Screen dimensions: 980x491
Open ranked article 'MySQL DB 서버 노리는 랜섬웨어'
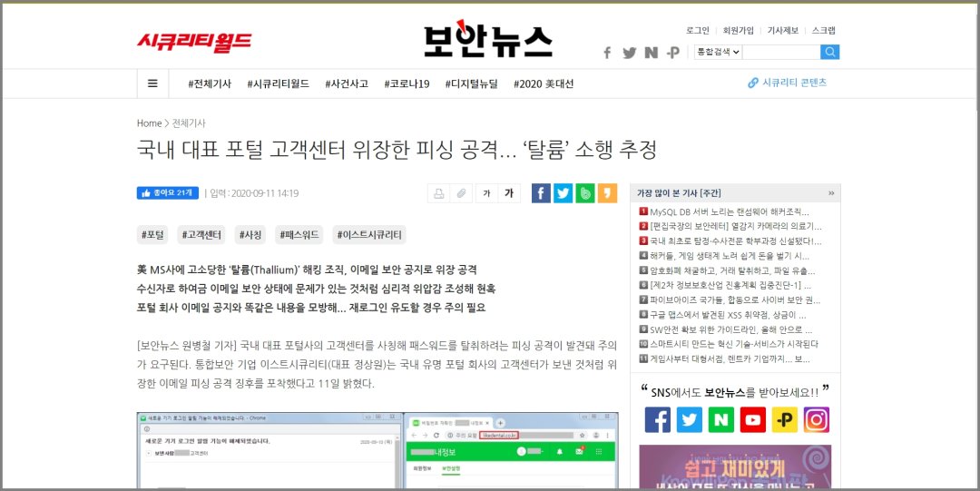click(x=729, y=212)
